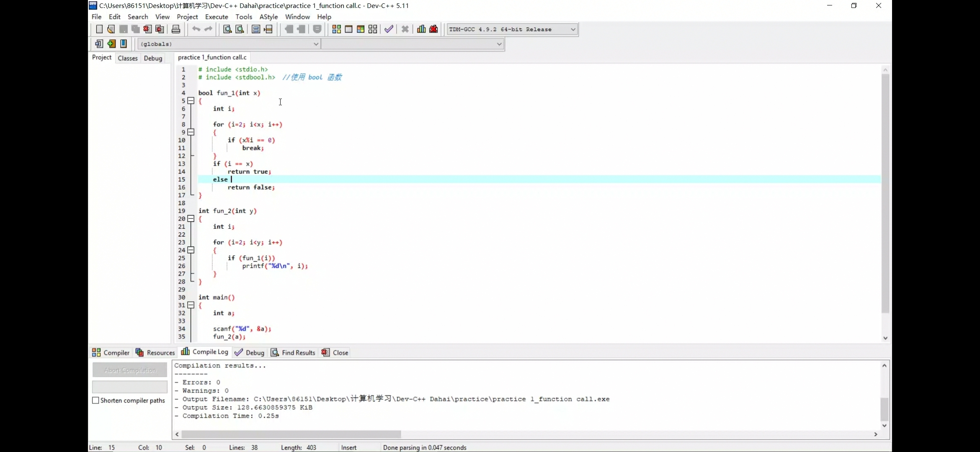Screen dimensions: 980x452
Task: Click the Stop execution X icon
Action: [x=405, y=29]
